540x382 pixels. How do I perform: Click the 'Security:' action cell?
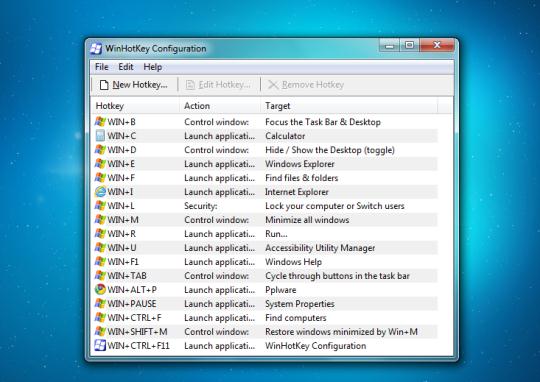point(200,206)
